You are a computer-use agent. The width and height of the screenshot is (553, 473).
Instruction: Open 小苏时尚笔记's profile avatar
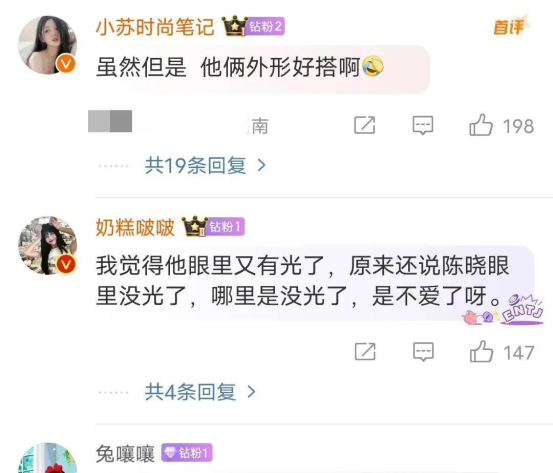pyautogui.click(x=48, y=45)
